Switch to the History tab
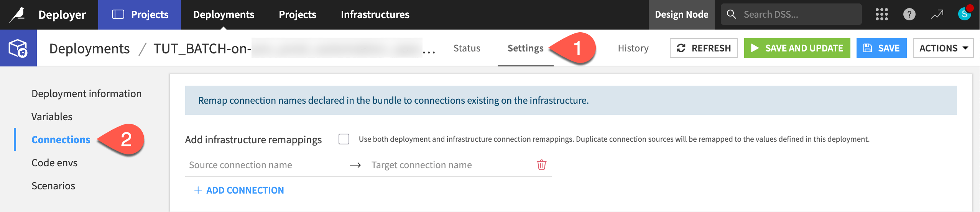 click(633, 48)
